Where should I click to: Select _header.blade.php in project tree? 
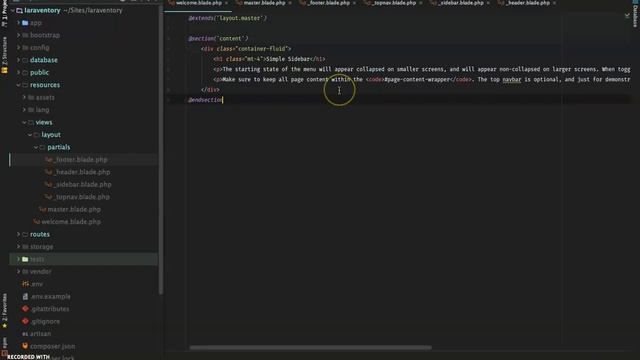click(x=83, y=172)
